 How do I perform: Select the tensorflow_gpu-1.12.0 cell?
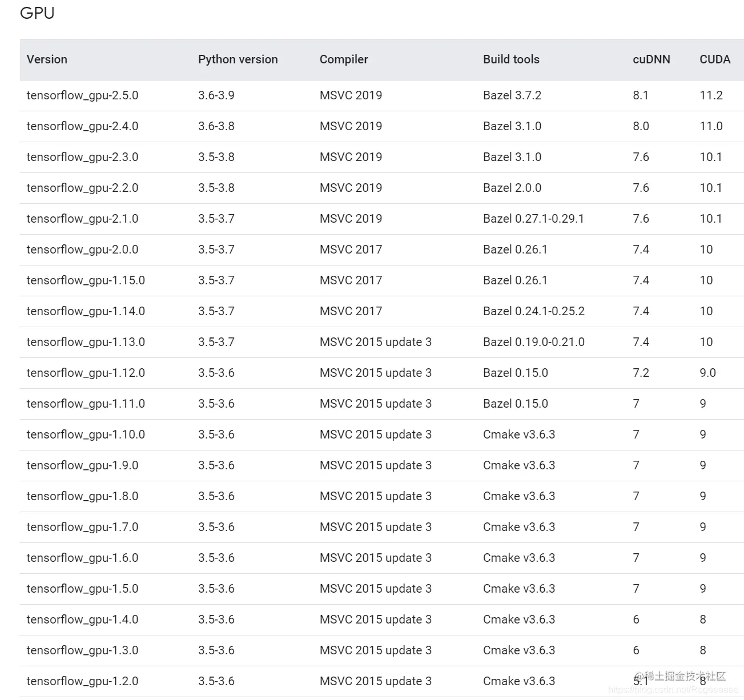[x=86, y=373]
